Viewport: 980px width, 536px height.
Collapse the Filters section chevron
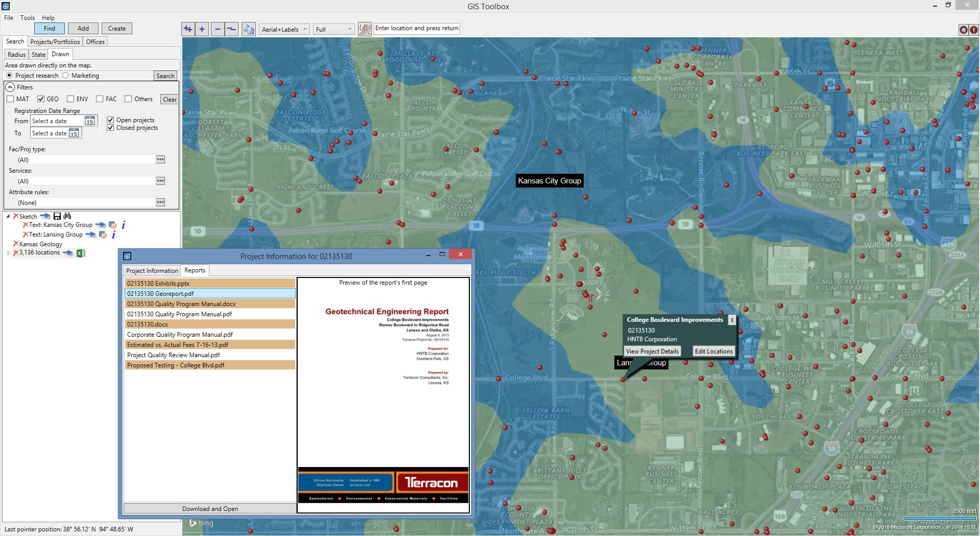pos(10,87)
